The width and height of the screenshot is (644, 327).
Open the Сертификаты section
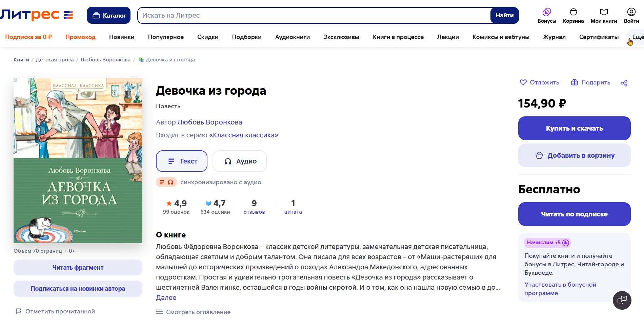coord(599,37)
